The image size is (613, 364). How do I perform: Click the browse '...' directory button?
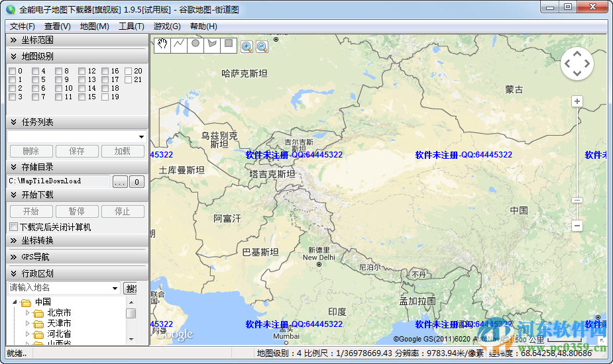[120, 181]
